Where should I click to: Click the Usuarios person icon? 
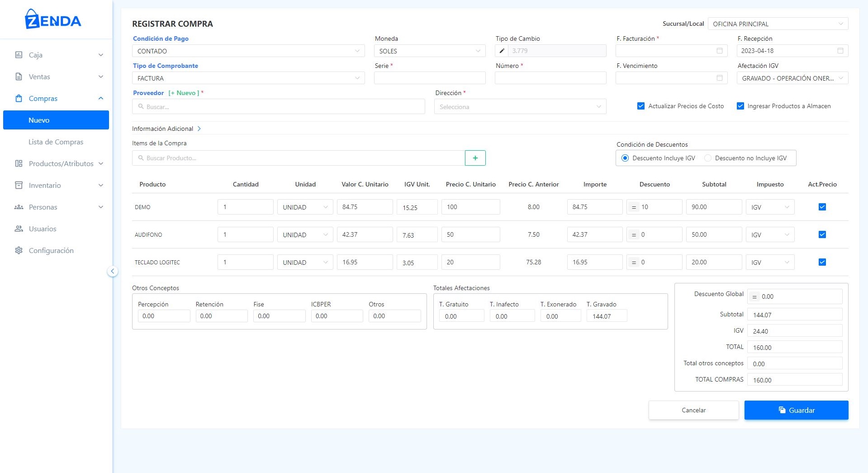(x=19, y=229)
